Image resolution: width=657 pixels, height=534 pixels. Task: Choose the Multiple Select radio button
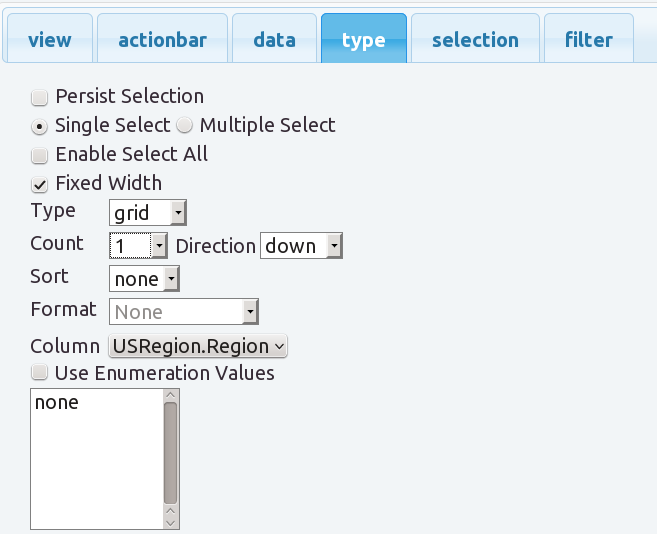click(184, 127)
